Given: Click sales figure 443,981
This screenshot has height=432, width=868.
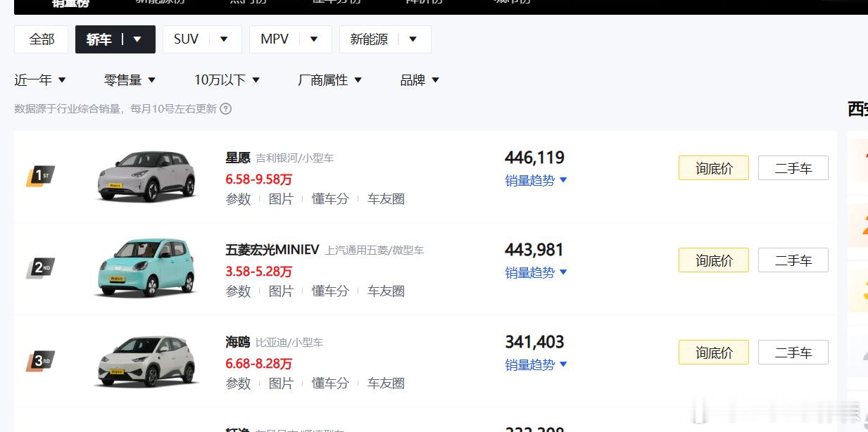Looking at the screenshot, I should coord(534,250).
